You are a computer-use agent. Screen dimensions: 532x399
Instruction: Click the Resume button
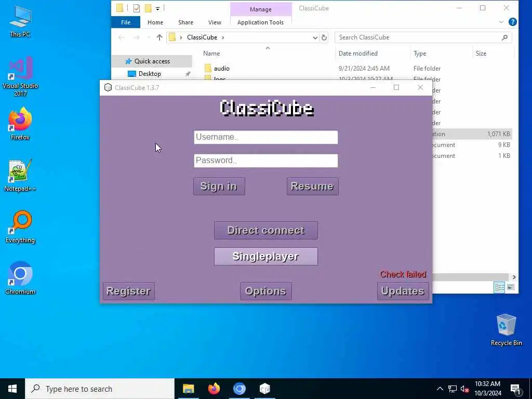point(312,187)
